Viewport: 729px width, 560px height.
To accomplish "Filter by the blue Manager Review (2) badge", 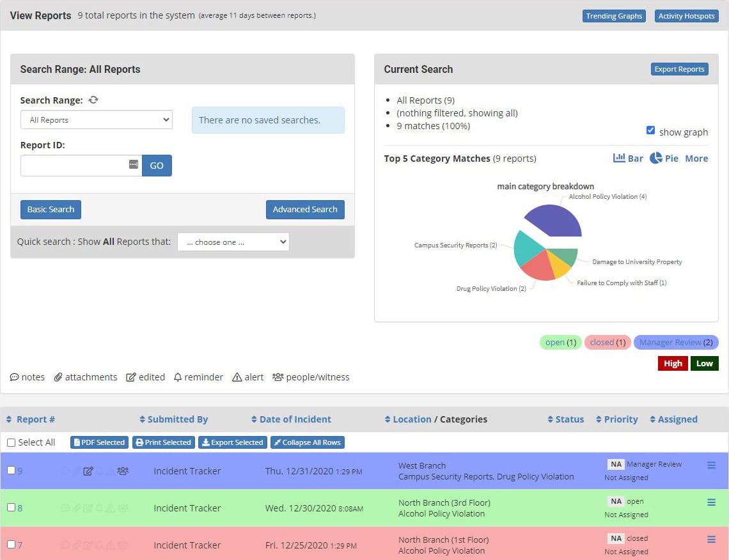I will (x=676, y=343).
